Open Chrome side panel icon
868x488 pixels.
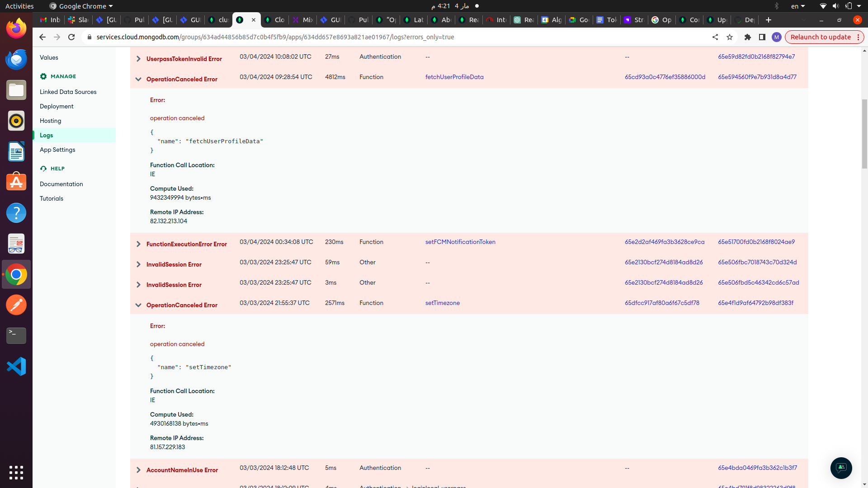coord(762,37)
